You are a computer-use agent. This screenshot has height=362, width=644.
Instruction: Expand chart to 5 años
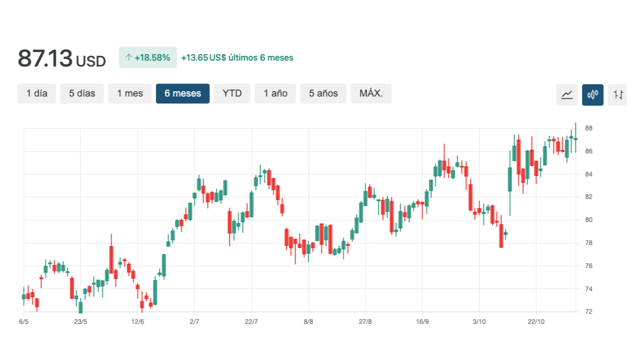323,93
